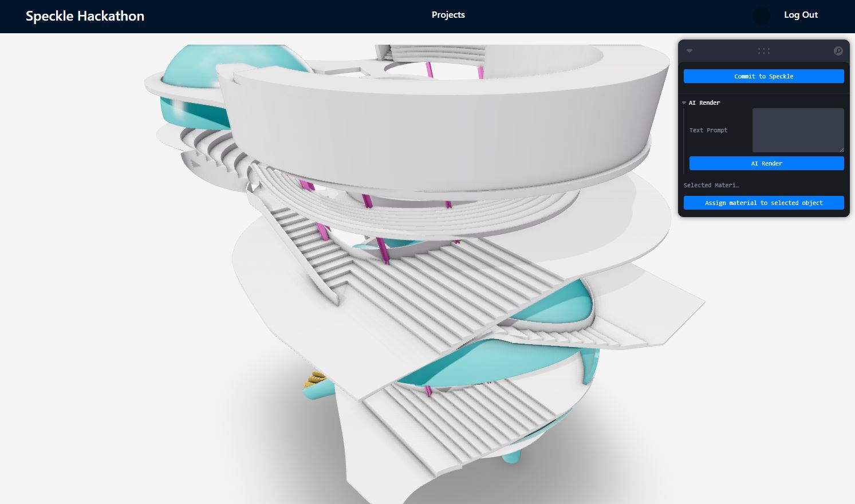Click the user avatar circle beside Log Out
Screen dimensions: 855x504
pyautogui.click(x=761, y=16)
